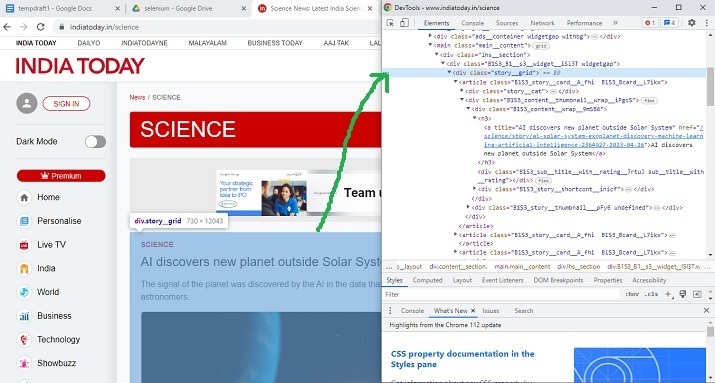The height and width of the screenshot is (383, 715).
Task: Toggle the device toolbar icon
Action: tap(404, 23)
